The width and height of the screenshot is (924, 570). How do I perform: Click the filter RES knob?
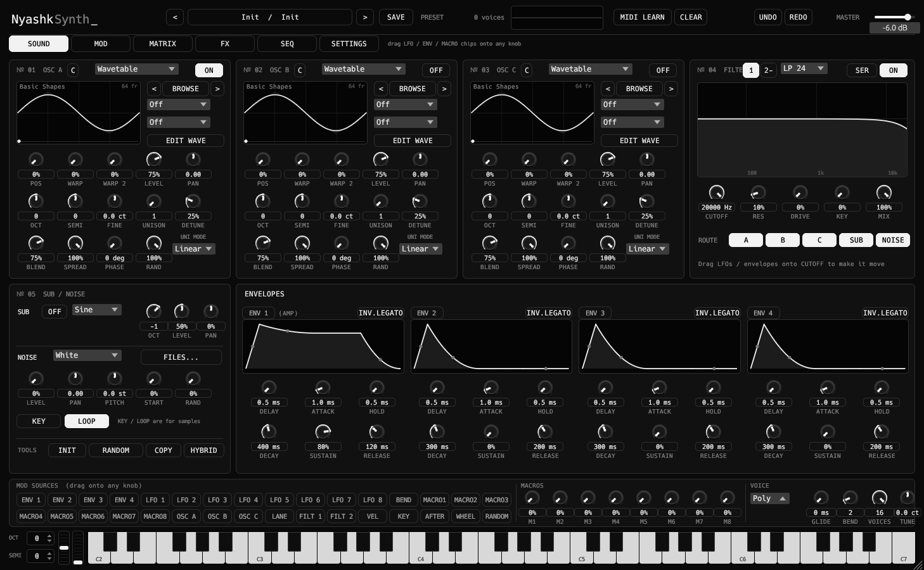pyautogui.click(x=759, y=193)
